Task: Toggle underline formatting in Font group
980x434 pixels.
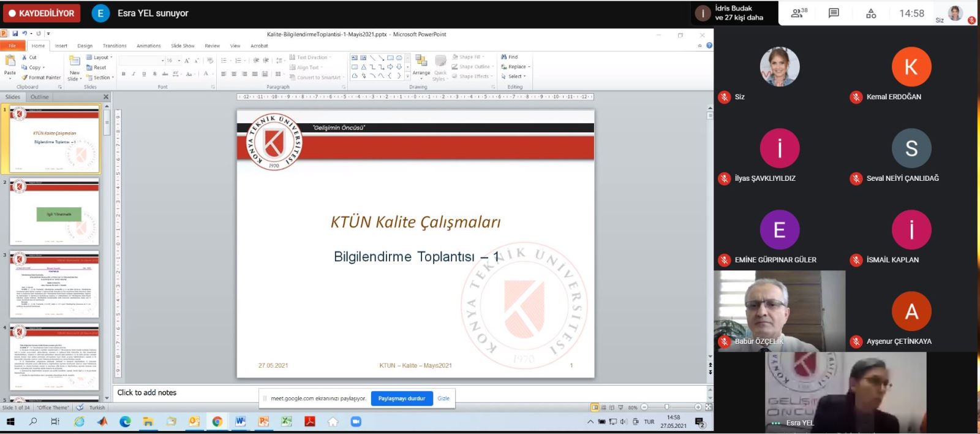Action: [144, 74]
